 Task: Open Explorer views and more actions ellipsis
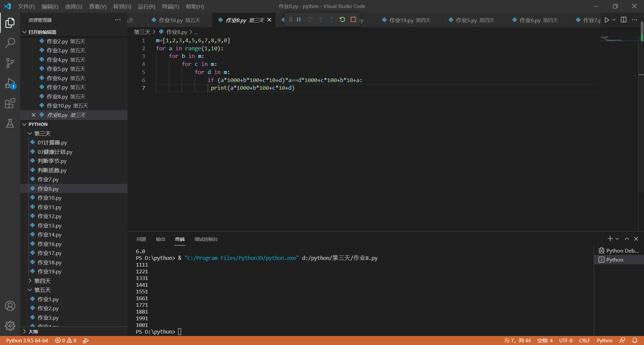(118, 20)
